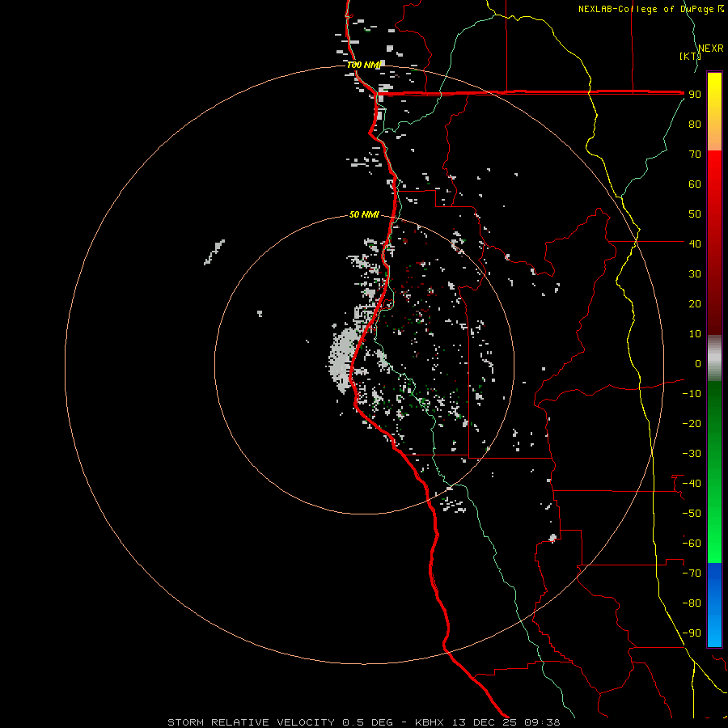Click the 13 DEC 25 date text

pos(485,722)
